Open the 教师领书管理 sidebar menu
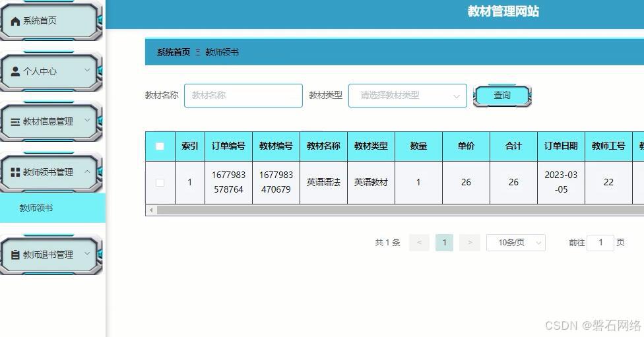644x337 pixels. (50, 172)
